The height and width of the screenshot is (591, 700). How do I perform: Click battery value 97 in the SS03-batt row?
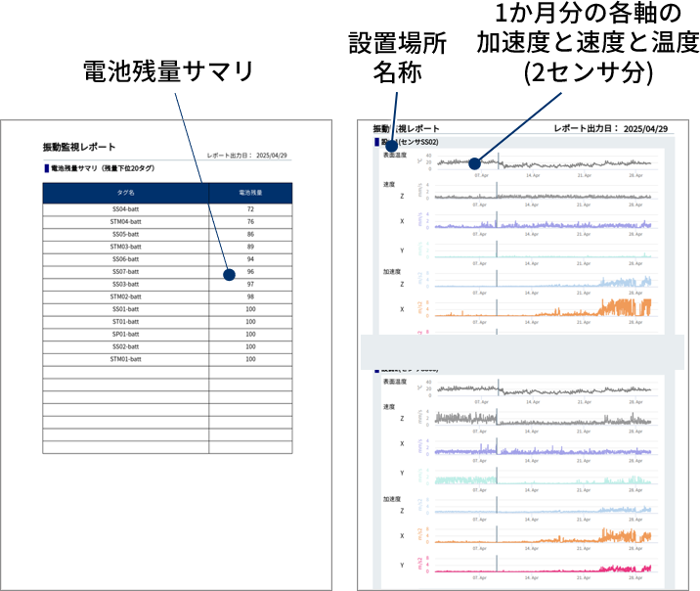coord(250,284)
